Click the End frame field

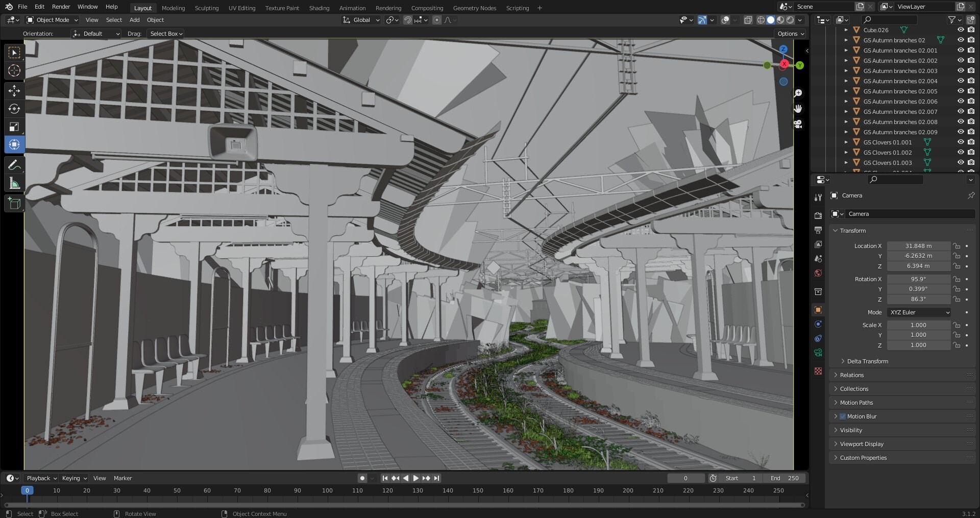pyautogui.click(x=785, y=478)
